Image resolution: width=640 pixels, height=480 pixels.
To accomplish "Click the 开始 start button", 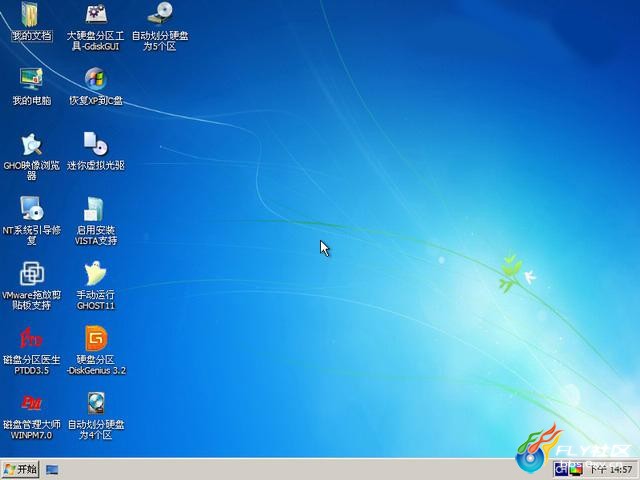I will pyautogui.click(x=20, y=469).
